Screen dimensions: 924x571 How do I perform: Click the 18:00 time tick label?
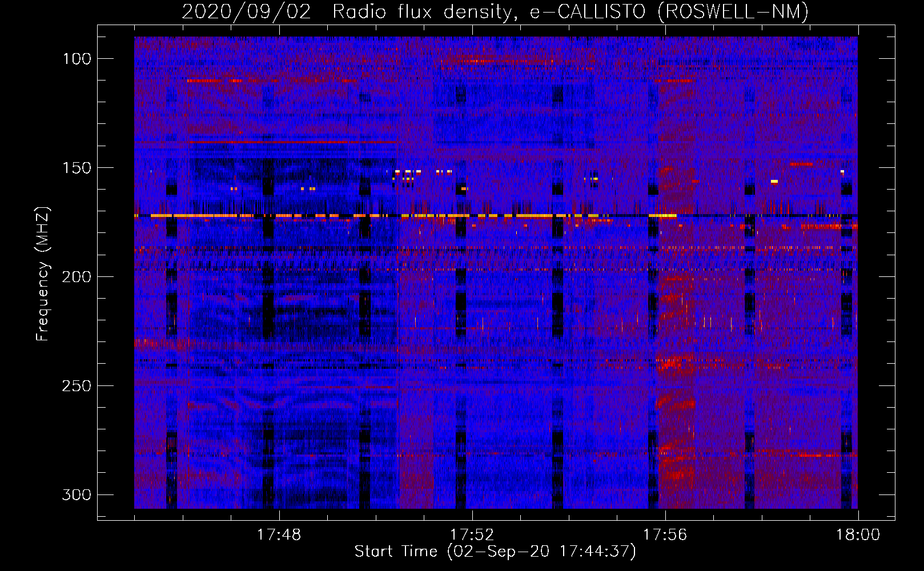pyautogui.click(x=858, y=535)
